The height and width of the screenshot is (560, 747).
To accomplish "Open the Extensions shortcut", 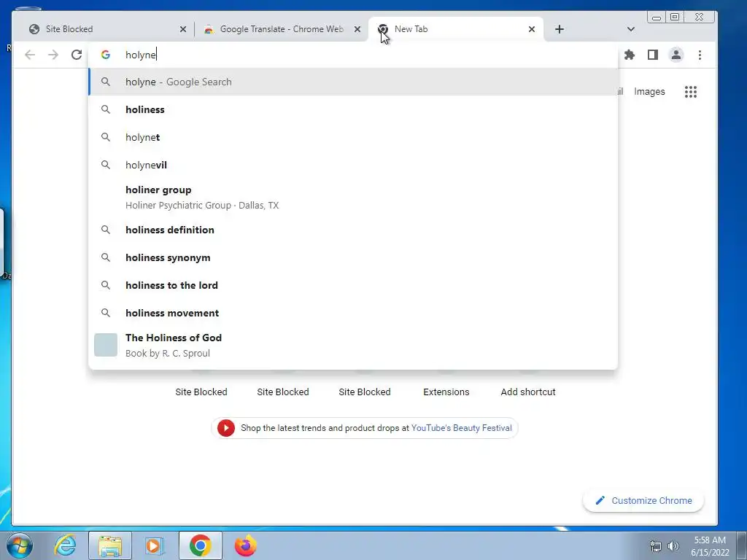I will [446, 392].
